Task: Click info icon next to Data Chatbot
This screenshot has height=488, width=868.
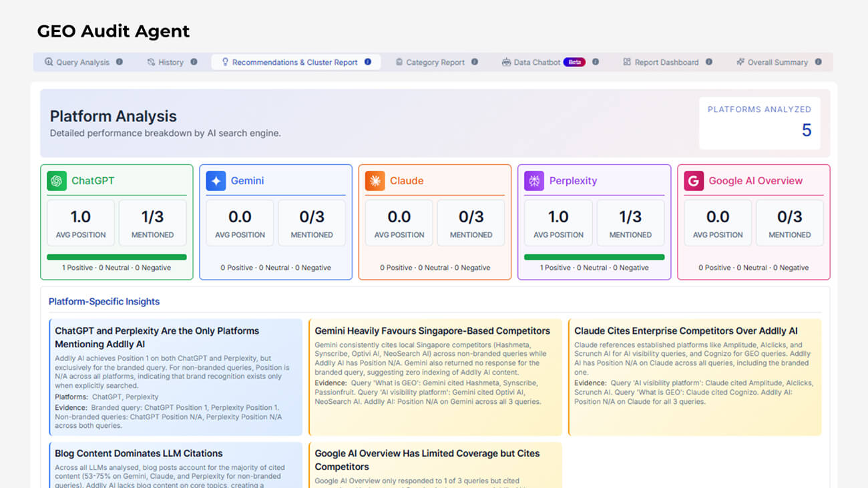Action: coord(596,62)
